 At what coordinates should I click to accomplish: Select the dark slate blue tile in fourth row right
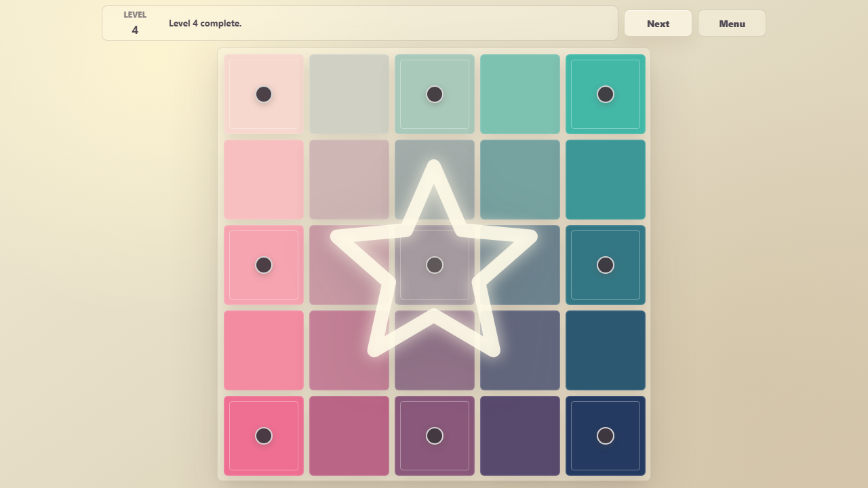coord(606,350)
